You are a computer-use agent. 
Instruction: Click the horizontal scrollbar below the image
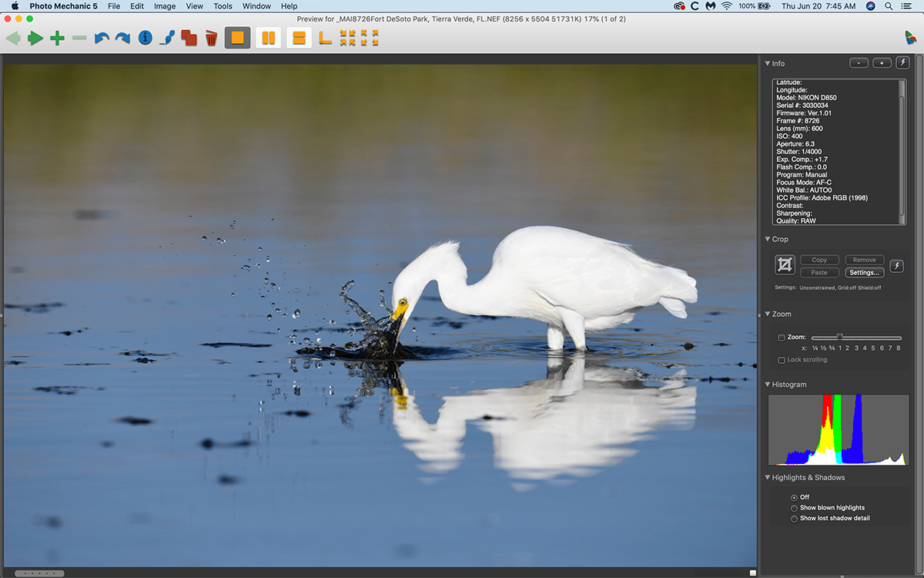(38, 573)
